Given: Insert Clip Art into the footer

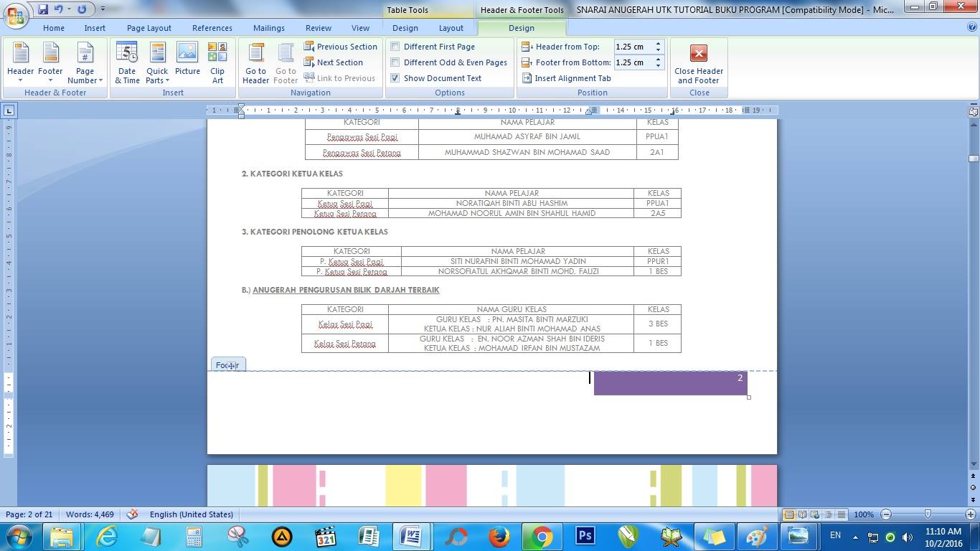Looking at the screenshot, I should (x=217, y=63).
